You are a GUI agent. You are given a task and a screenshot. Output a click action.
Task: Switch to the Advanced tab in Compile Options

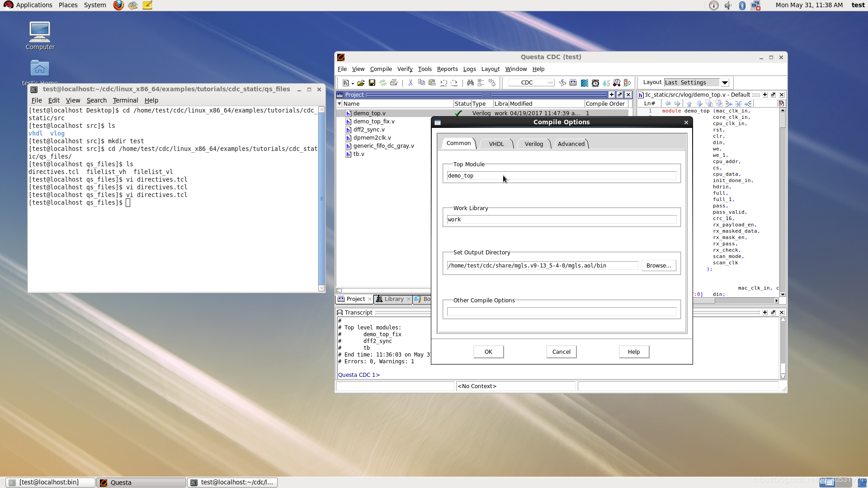coord(571,144)
